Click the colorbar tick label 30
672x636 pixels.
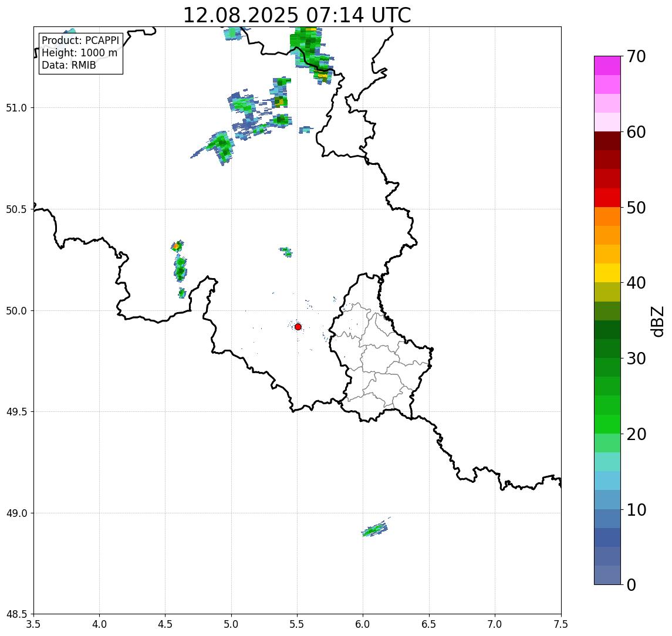pyautogui.click(x=636, y=358)
